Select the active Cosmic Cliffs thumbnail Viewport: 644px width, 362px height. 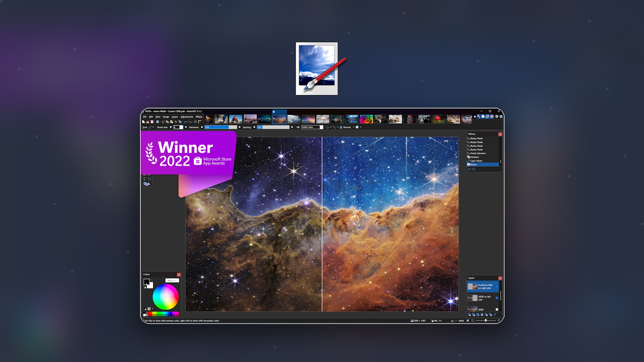click(x=279, y=119)
